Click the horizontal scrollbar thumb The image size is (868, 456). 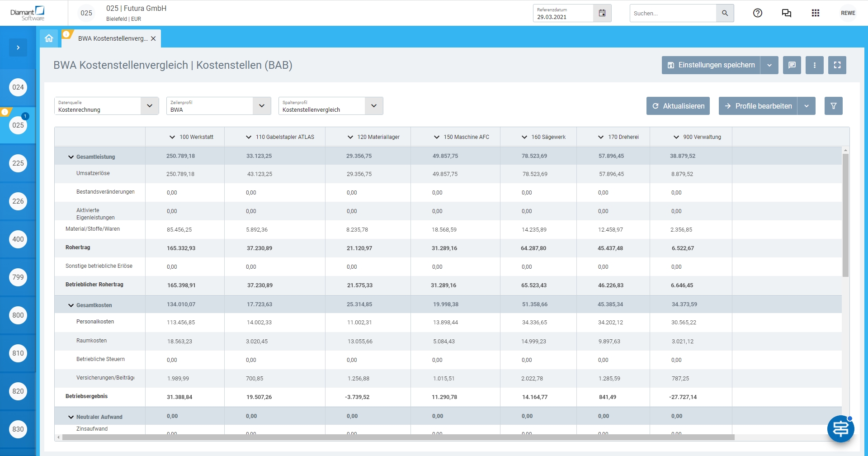(x=398, y=437)
